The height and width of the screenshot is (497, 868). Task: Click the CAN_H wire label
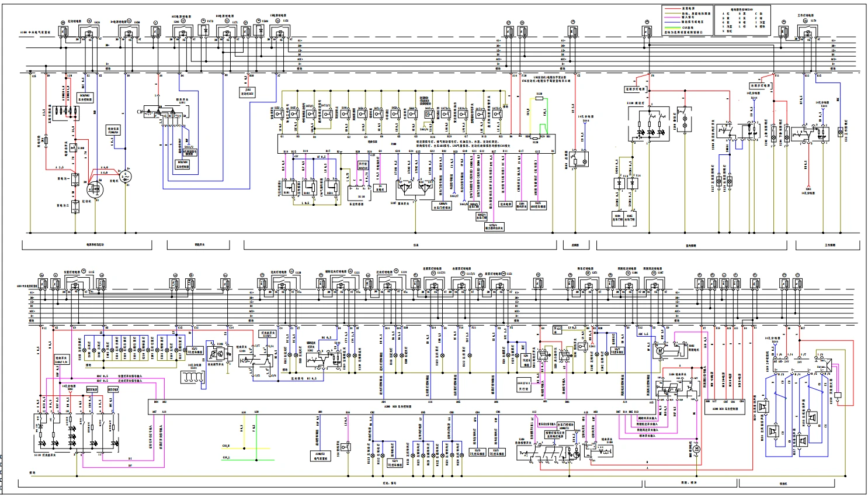click(x=226, y=446)
